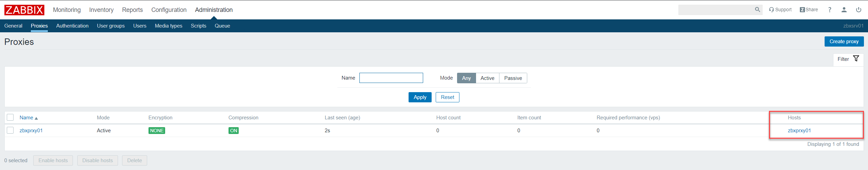Click the Apply filter button
Screen dimensions: 868x170
[x=420, y=97]
